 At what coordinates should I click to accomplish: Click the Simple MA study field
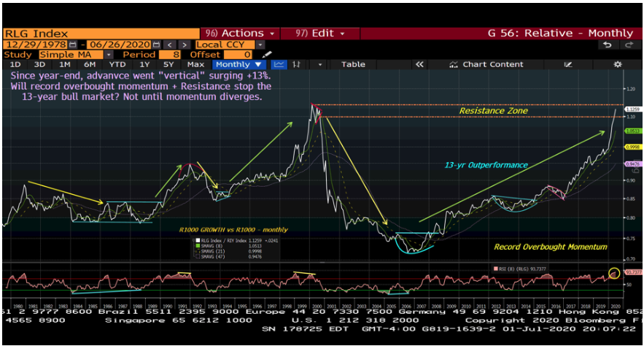[71, 54]
